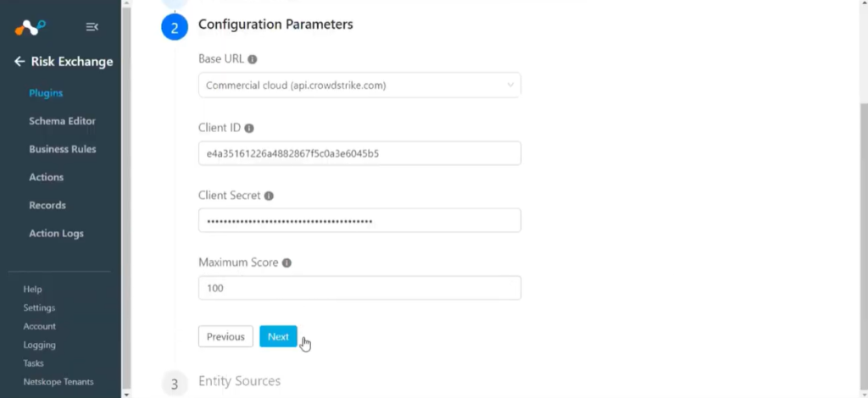Expand the Entity Sources step heading
Image resolution: width=868 pixels, height=398 pixels.
[239, 381]
